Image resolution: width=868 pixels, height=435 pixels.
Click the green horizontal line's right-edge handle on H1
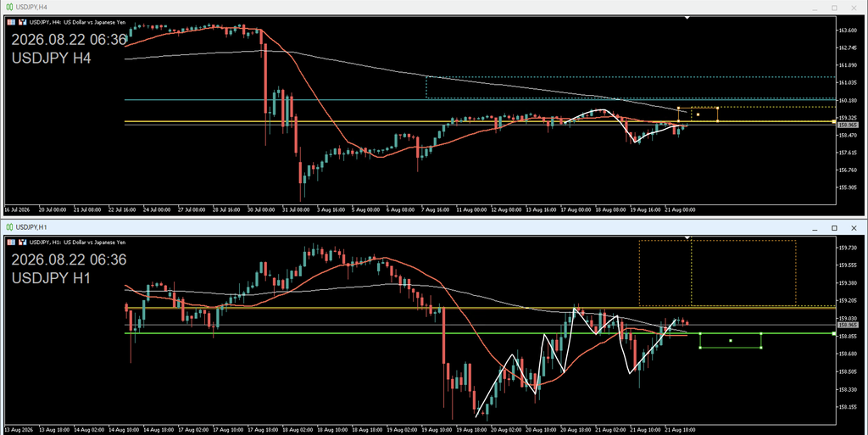tap(834, 334)
